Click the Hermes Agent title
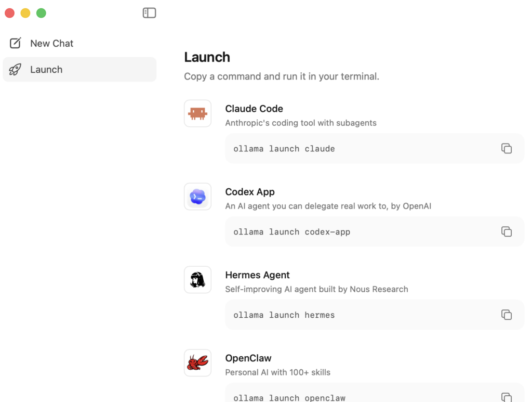 click(x=258, y=275)
